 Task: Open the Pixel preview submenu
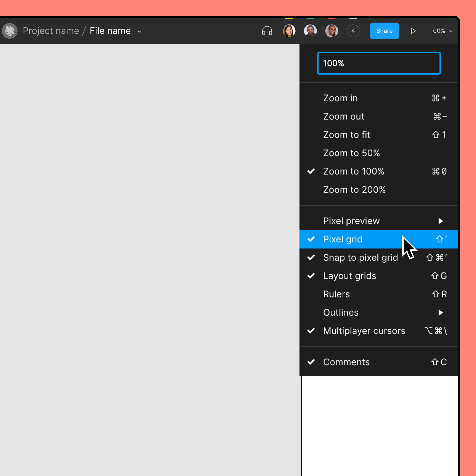(351, 221)
